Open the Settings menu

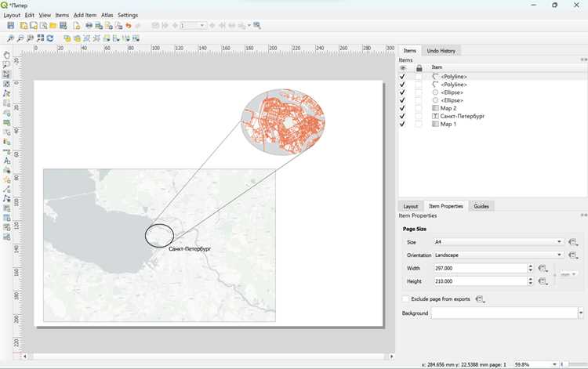128,15
